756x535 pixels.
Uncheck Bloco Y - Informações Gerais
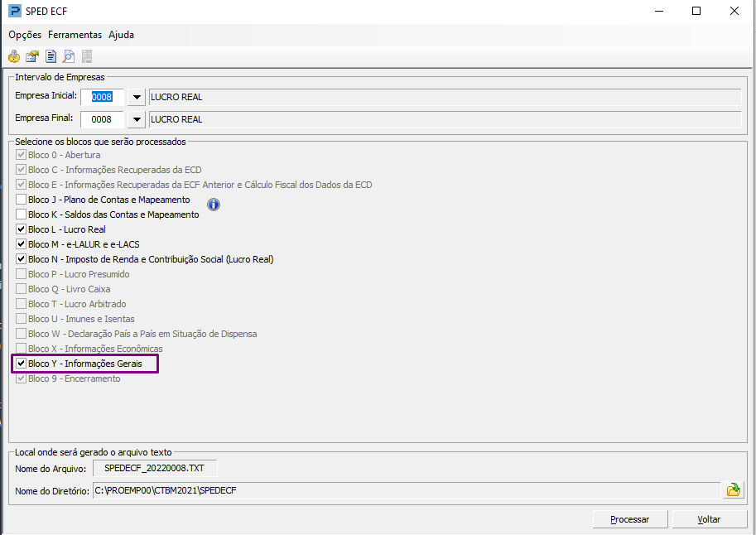point(22,364)
